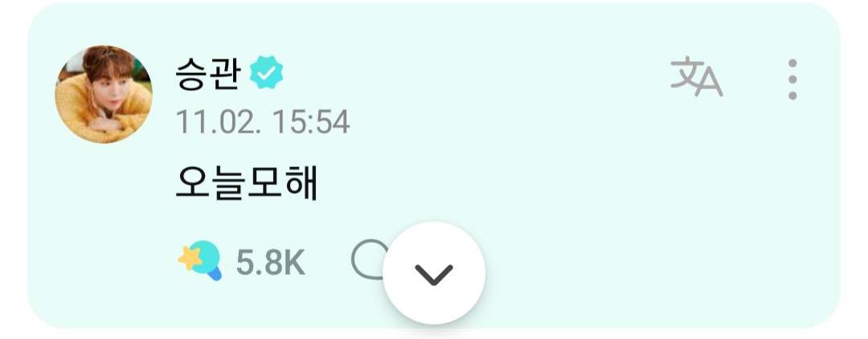Image resolution: width=868 pixels, height=339 pixels.
Task: Tap the translate icon on the post
Action: [696, 77]
